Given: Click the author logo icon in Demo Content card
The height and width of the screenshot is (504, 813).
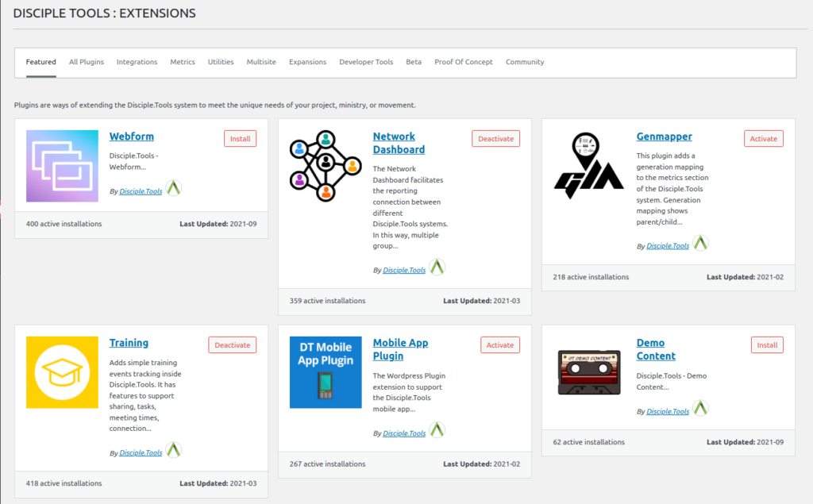Looking at the screenshot, I should coord(700,408).
